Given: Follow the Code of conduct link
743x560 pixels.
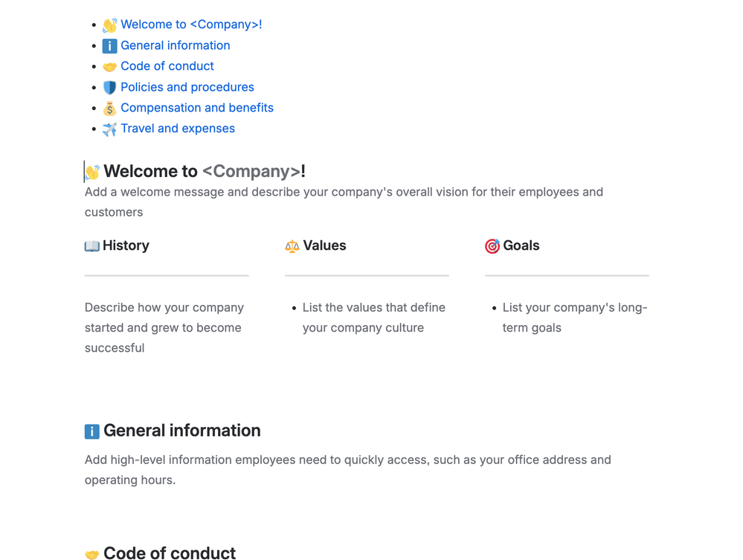Looking at the screenshot, I should 167,66.
